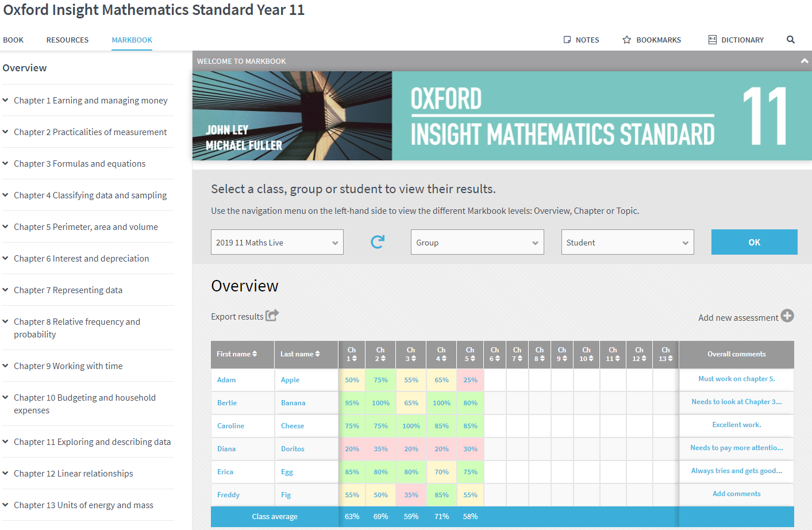
Task: Switch to the Book tab
Action: [13, 40]
